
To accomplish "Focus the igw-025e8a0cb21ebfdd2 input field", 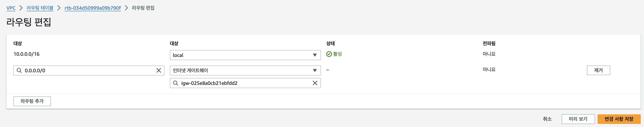I will coord(245,83).
